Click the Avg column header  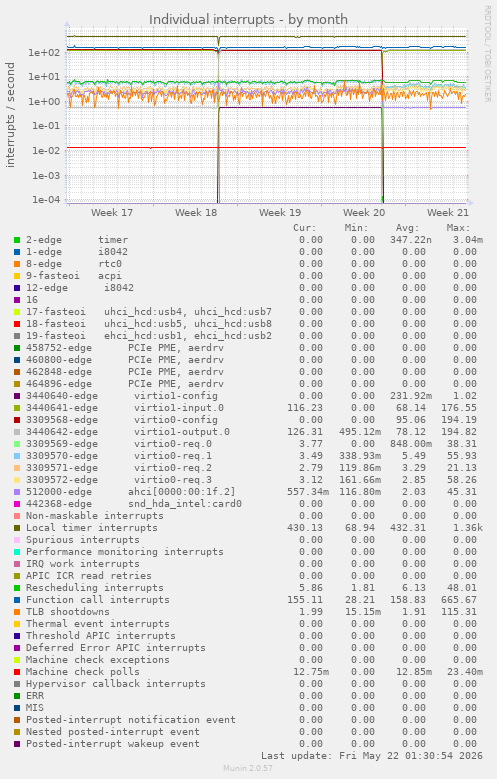pyautogui.click(x=408, y=228)
